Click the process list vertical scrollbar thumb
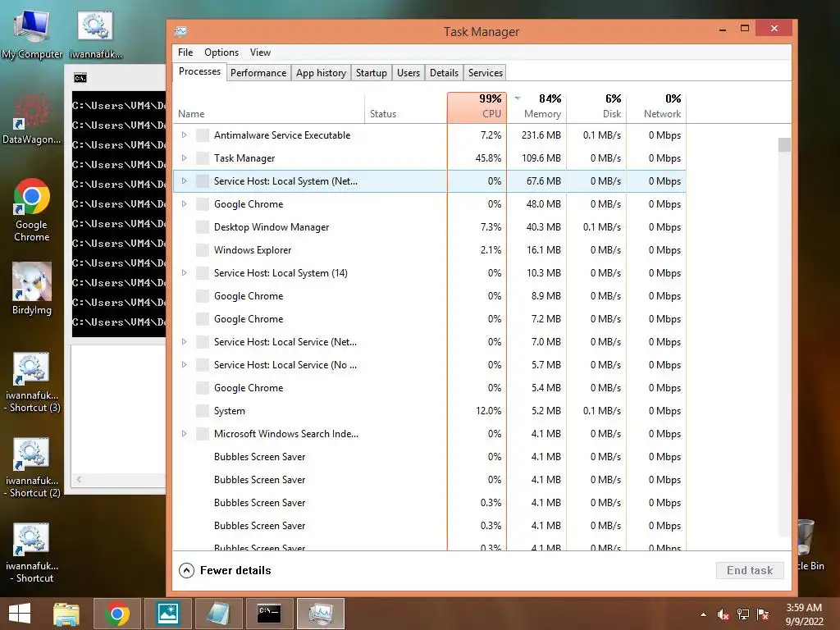Viewport: 840px width, 630px height. [x=784, y=144]
